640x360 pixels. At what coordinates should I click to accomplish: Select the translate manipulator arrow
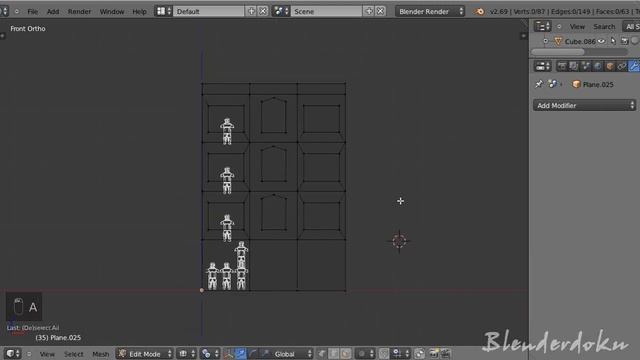click(x=240, y=353)
